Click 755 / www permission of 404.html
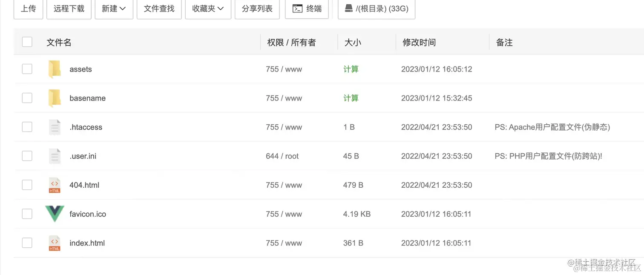This screenshot has width=644, height=275. (284, 185)
